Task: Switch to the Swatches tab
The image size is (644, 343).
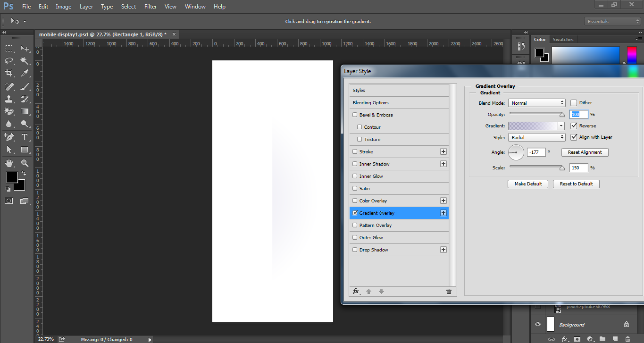Action: tap(563, 40)
